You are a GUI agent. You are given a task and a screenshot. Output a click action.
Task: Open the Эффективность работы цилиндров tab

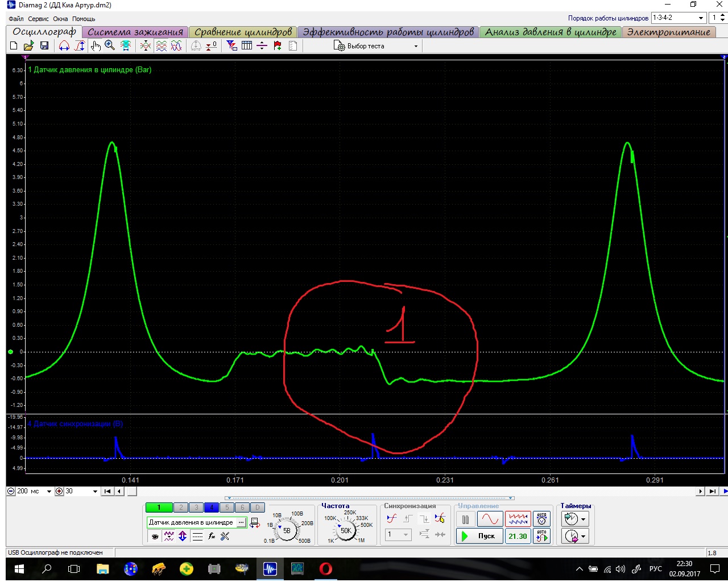click(388, 32)
